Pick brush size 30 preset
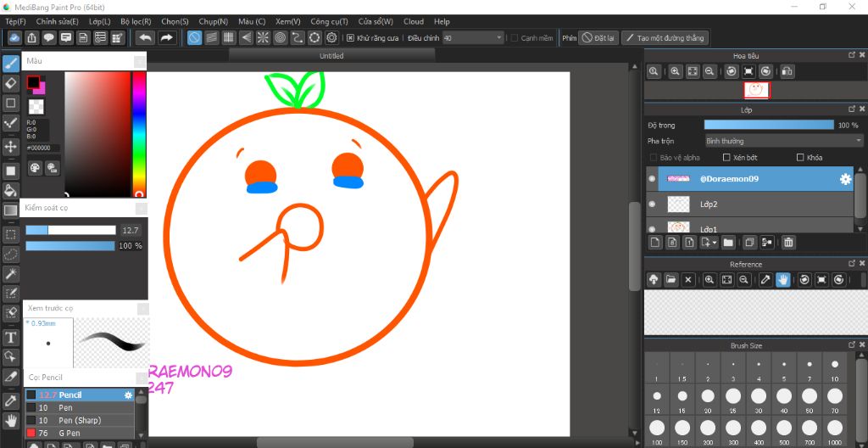 (759, 399)
